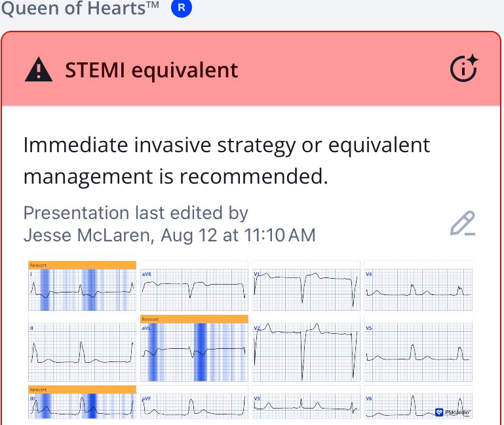The height and width of the screenshot is (425, 504).
Task: Click the pencil edit presentation icon
Action: coord(463,224)
